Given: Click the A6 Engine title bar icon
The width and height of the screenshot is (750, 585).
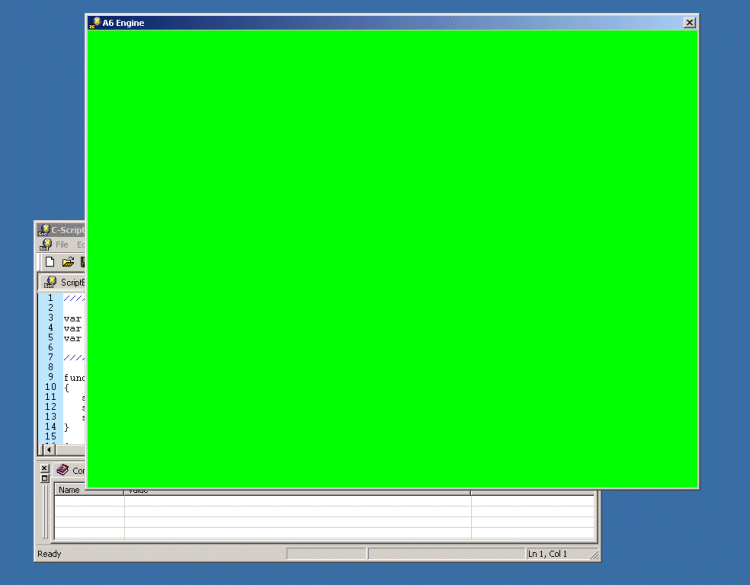Looking at the screenshot, I should click(95, 22).
